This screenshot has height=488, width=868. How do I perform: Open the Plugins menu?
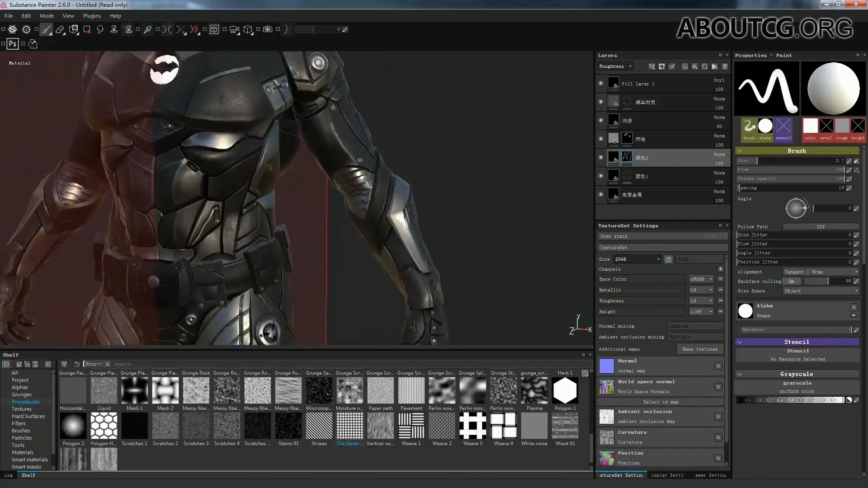92,16
